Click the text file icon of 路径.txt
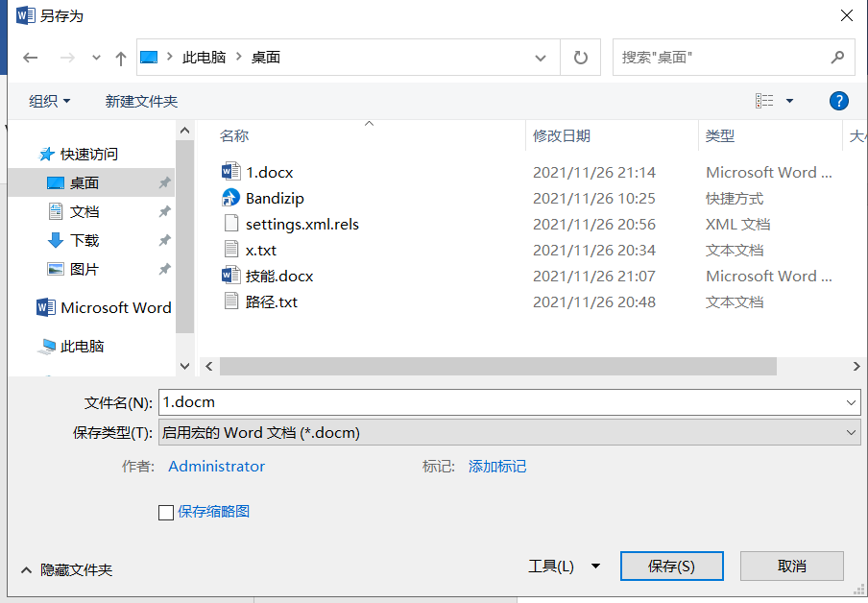 click(230, 301)
